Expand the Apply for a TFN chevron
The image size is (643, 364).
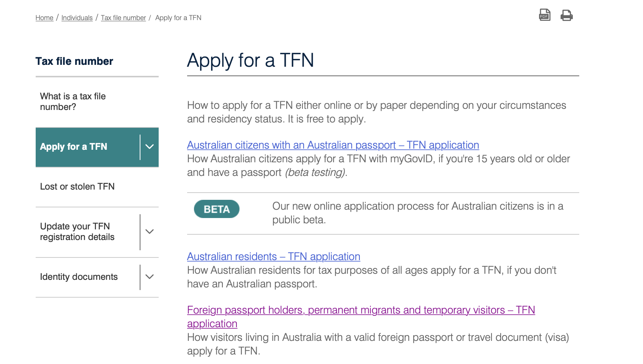point(150,147)
